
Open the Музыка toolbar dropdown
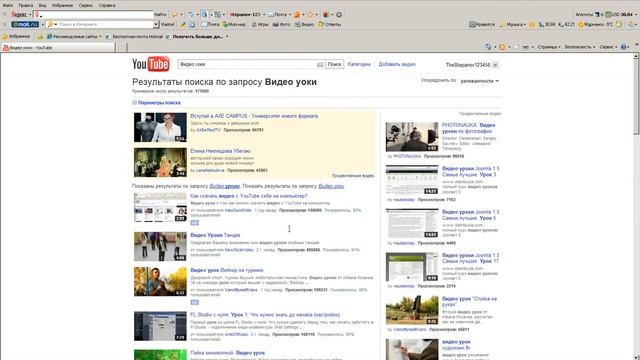click(x=513, y=24)
